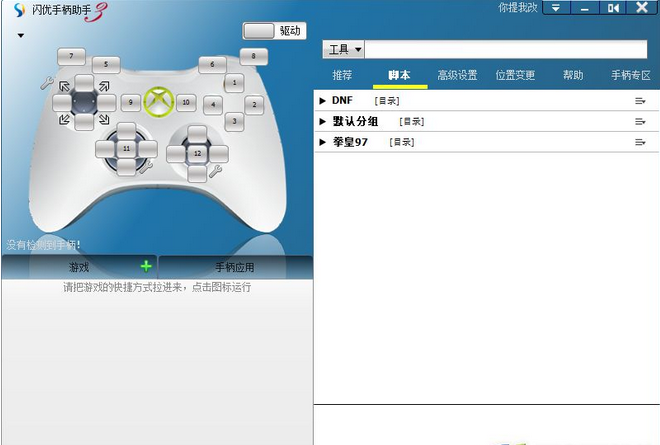The height and width of the screenshot is (445, 660).
Task: Expand the 默认分组 folder
Action: (322, 122)
